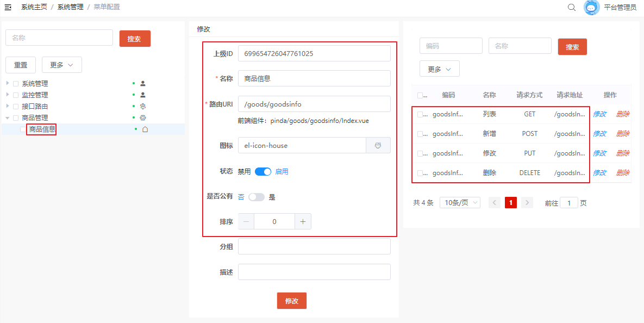The image size is (644, 323).
Task: Open the search magnifier icon in header
Action: (x=572, y=8)
